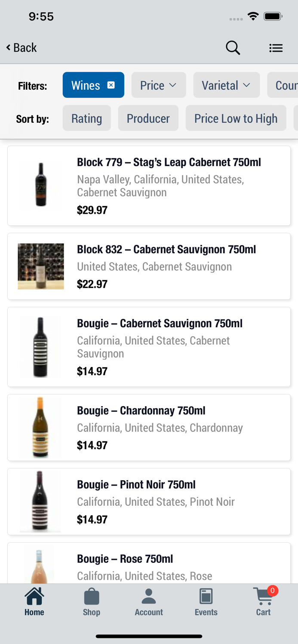Go back using the Back button
The height and width of the screenshot is (644, 298).
[21, 48]
